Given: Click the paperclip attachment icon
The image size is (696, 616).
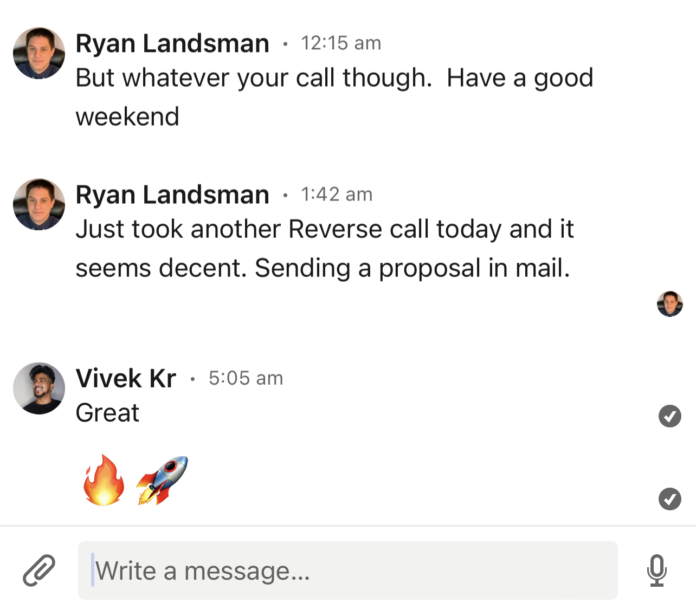Looking at the screenshot, I should tap(39, 570).
